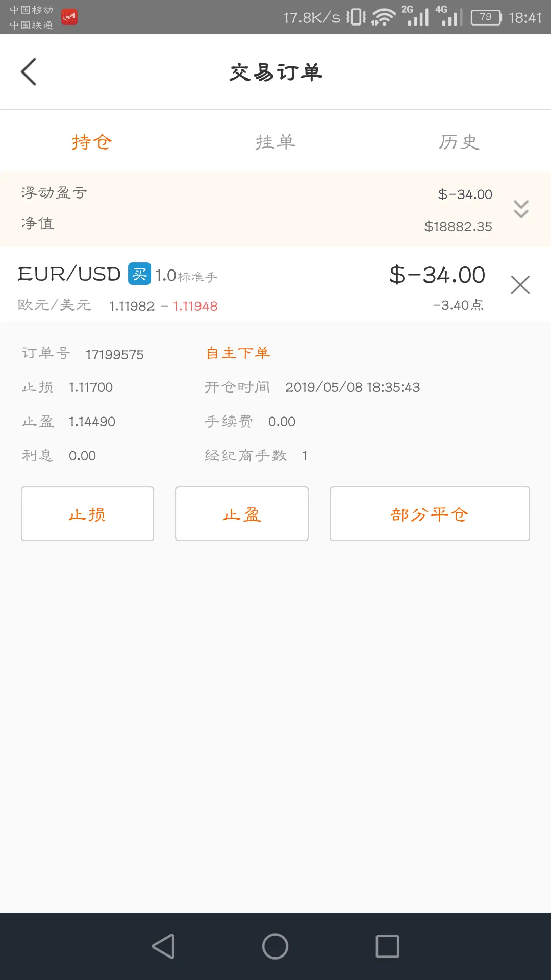Tap the back arrow icon
Image resolution: width=551 pixels, height=980 pixels.
click(x=29, y=71)
